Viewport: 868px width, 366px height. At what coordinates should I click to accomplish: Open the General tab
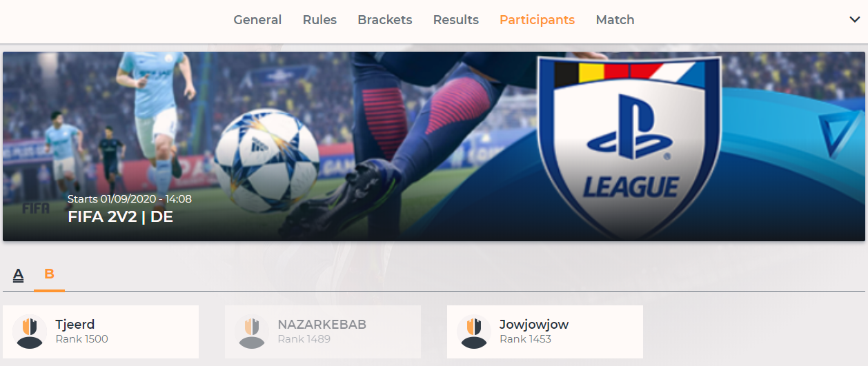click(257, 20)
